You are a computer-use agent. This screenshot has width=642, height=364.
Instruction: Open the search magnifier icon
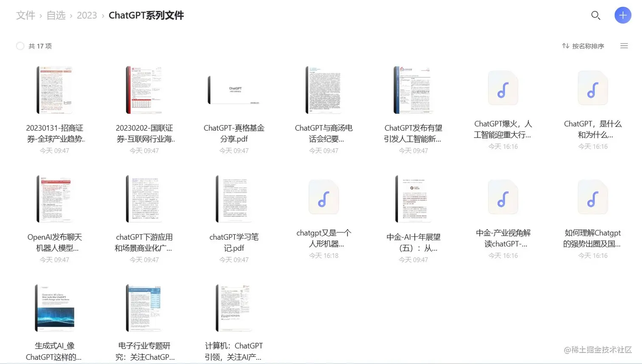point(596,16)
